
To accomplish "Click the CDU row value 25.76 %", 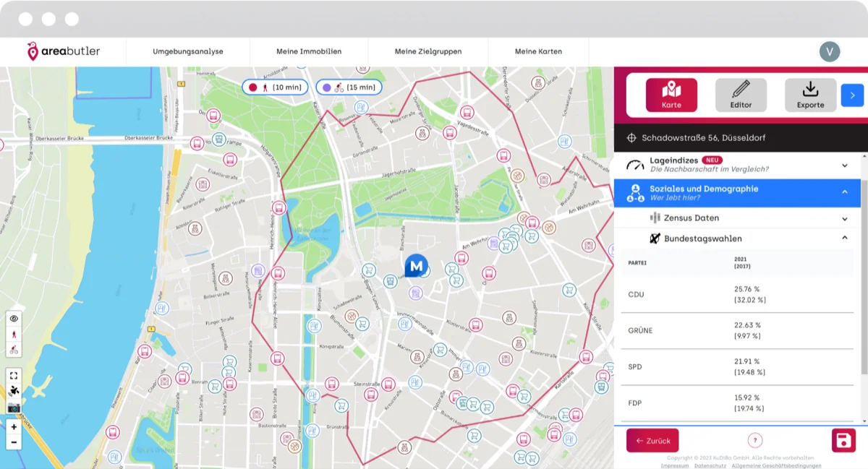I will pyautogui.click(x=747, y=289).
